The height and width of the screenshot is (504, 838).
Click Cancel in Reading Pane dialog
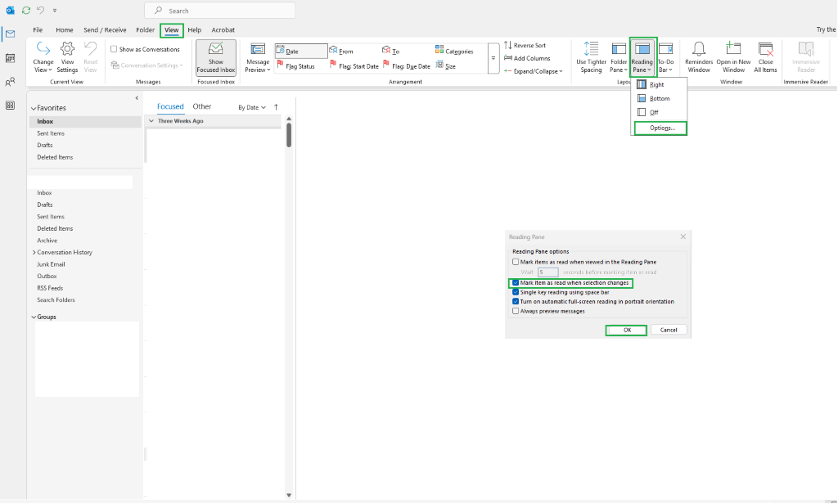click(x=668, y=331)
